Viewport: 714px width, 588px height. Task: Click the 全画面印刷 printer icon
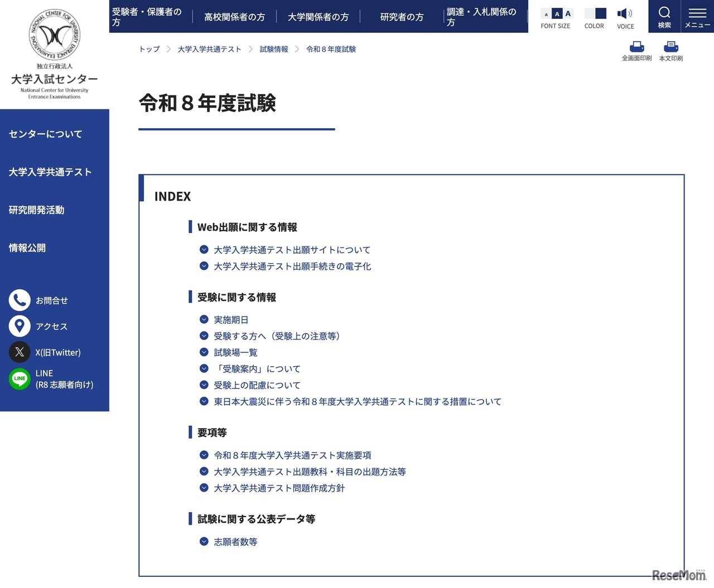(x=636, y=46)
